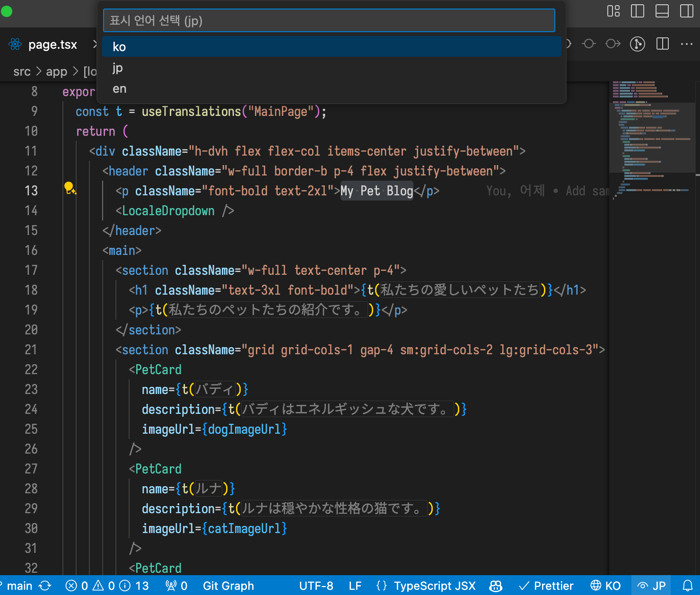Screen dimensions: 700x595
Task: Open Git Graph from status bar
Action: (x=228, y=586)
